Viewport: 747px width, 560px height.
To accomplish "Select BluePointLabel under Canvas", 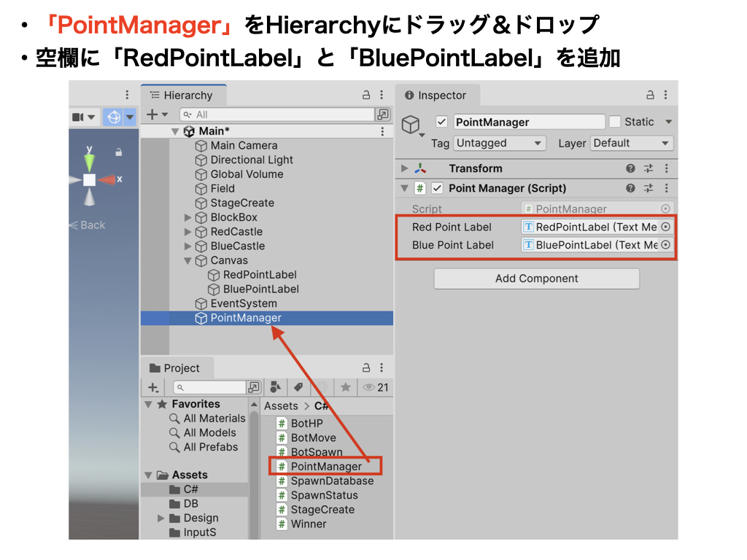I will [260, 289].
